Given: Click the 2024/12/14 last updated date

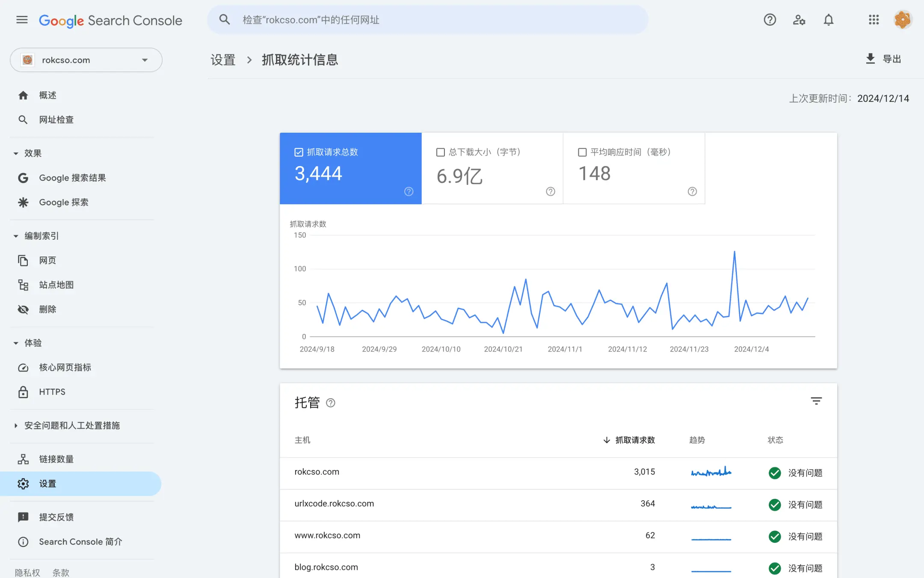Looking at the screenshot, I should pyautogui.click(x=883, y=98).
